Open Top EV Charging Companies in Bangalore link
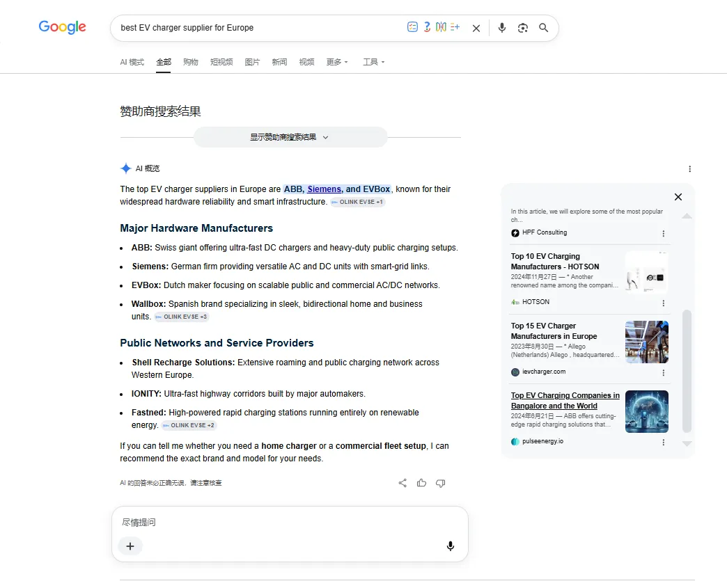This screenshot has height=588, width=727. 565,400
